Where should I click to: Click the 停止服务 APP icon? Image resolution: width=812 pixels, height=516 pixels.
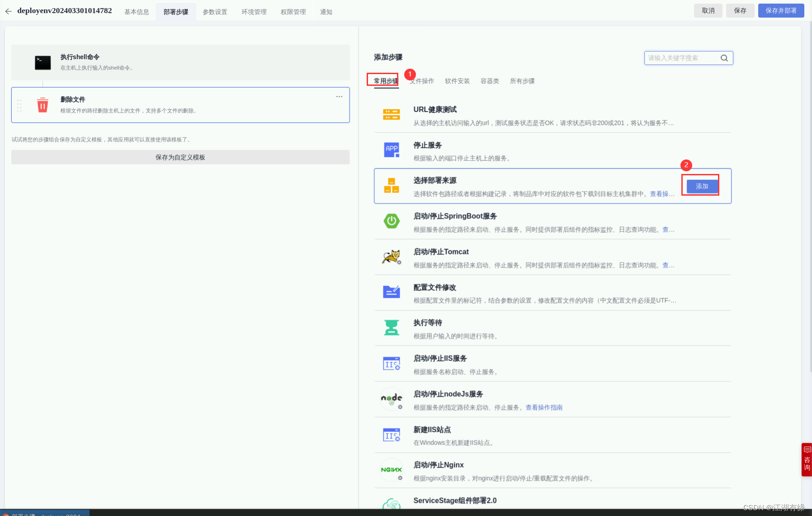392,150
